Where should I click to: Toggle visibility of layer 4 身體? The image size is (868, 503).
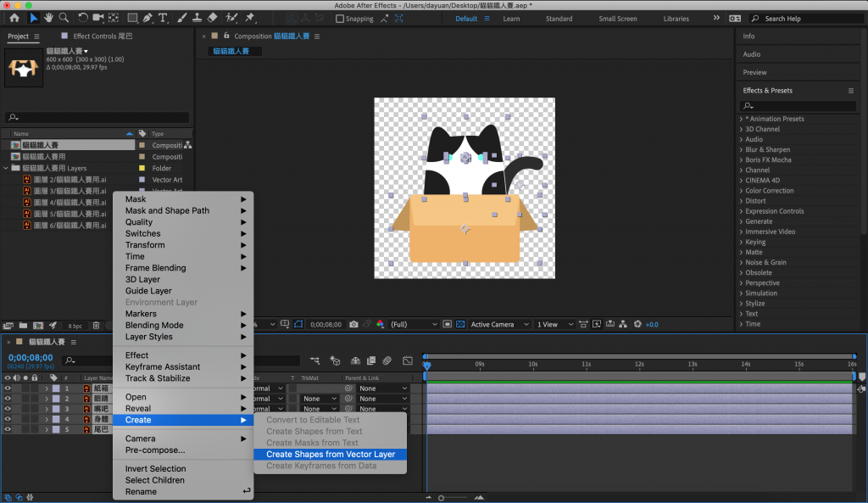pos(8,419)
